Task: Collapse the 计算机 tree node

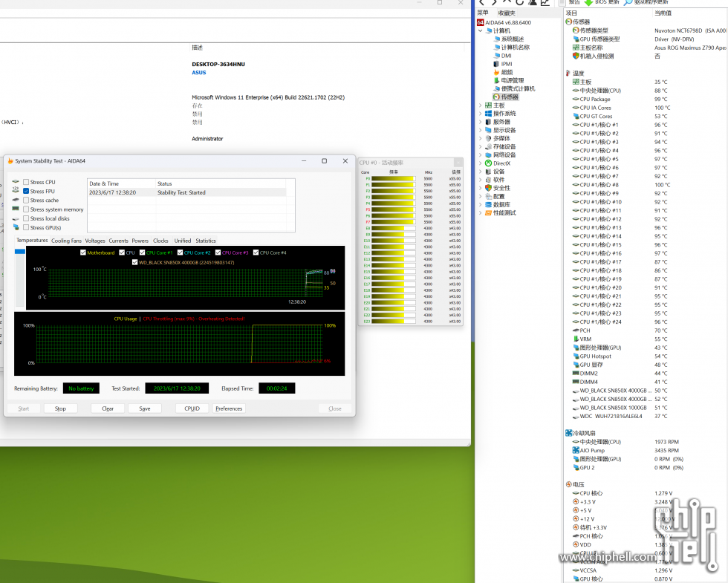Action: tap(481, 30)
